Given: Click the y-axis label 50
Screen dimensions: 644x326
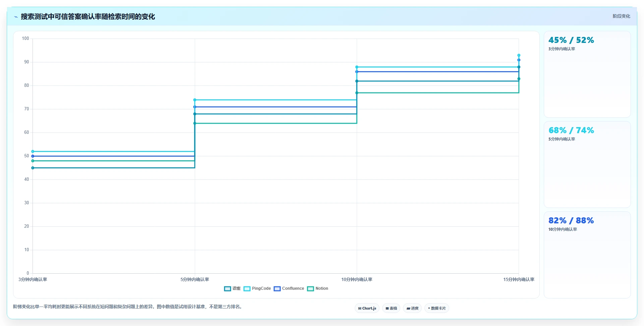Looking at the screenshot, I should point(26,156).
